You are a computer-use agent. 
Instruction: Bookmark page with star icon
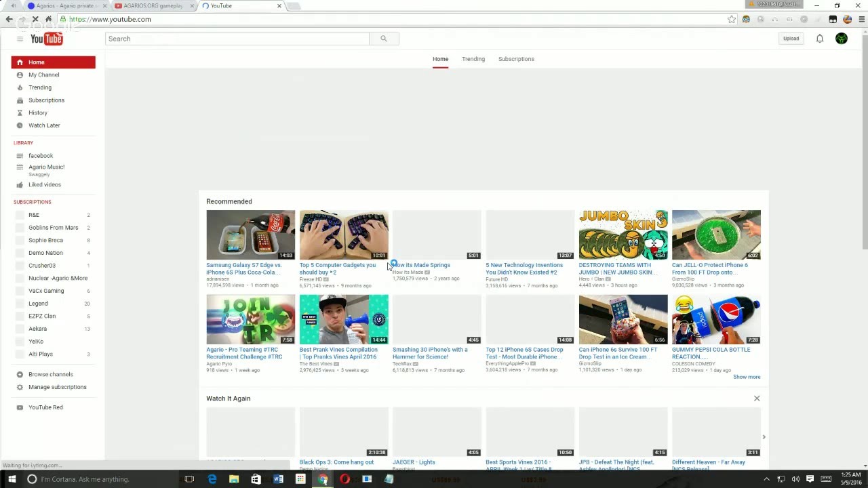pos(732,19)
